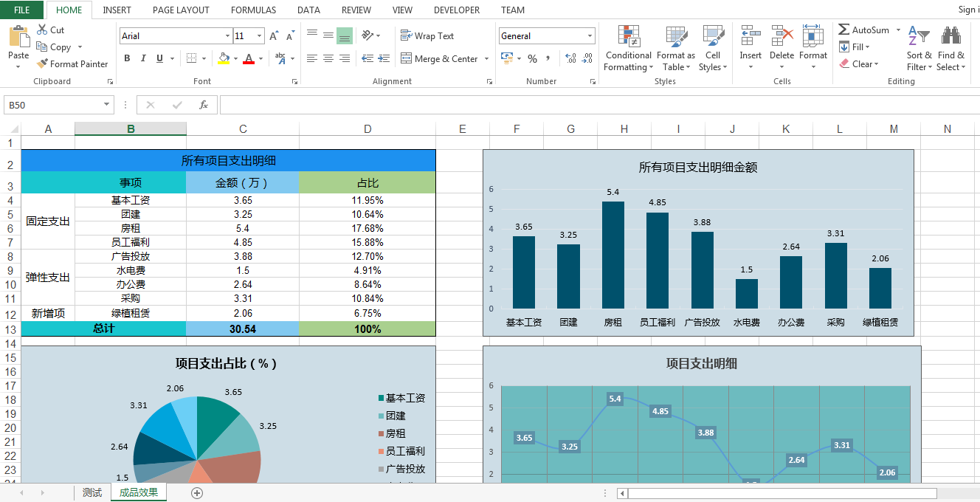Open the Number dialog launcher
The width and height of the screenshot is (980, 502).
point(592,82)
